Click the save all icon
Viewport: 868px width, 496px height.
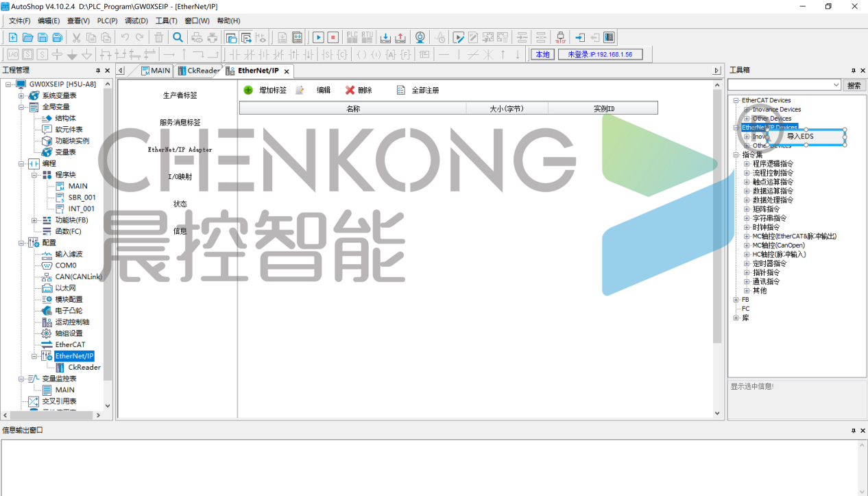pyautogui.click(x=58, y=37)
